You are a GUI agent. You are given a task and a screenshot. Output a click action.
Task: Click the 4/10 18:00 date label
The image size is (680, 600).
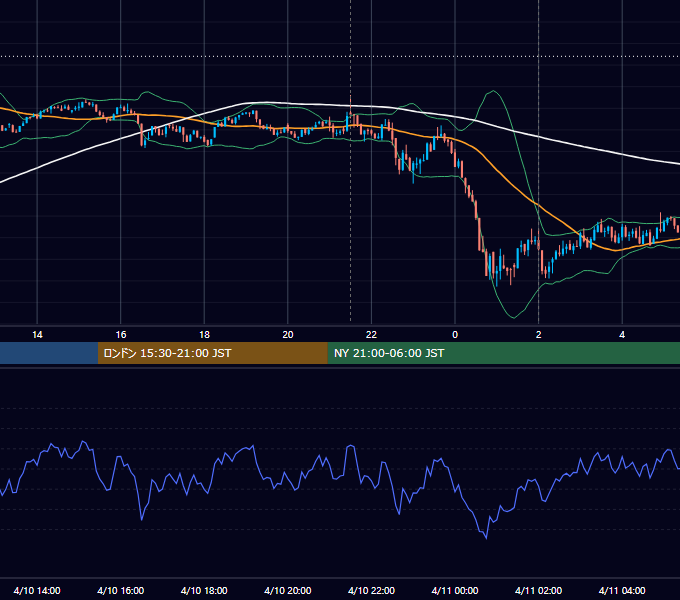[204, 590]
